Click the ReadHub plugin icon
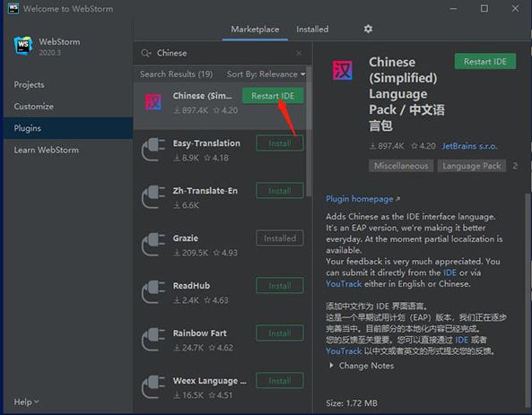Image resolution: width=532 pixels, height=415 pixels. click(153, 292)
